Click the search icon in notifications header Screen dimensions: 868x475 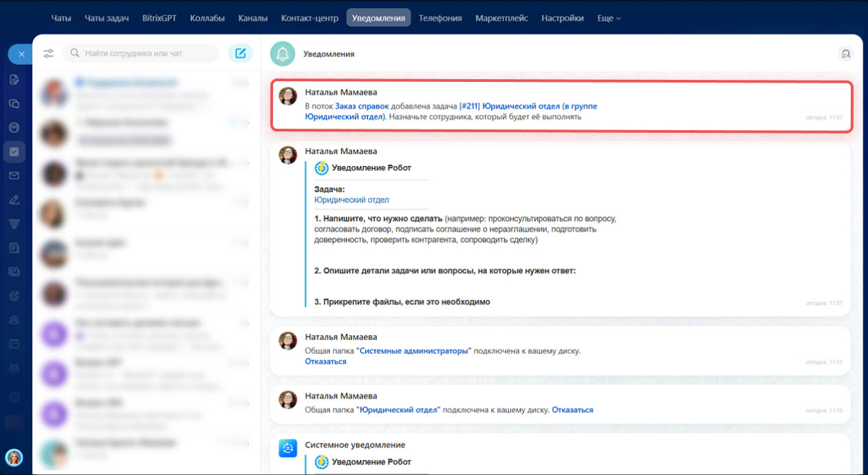(845, 54)
